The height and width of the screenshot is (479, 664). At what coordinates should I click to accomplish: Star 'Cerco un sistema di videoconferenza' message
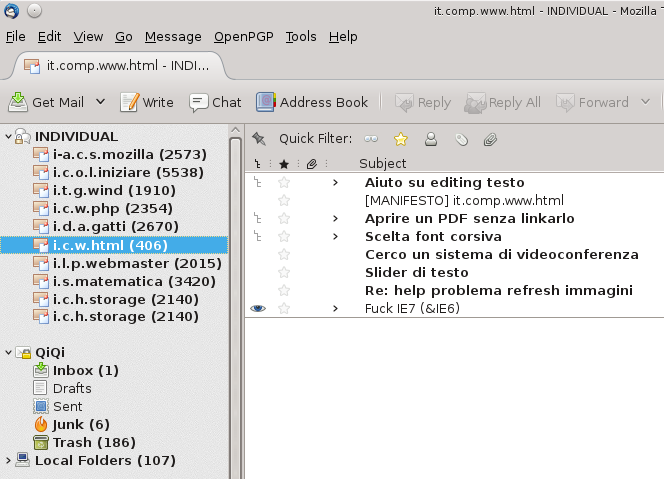click(284, 255)
